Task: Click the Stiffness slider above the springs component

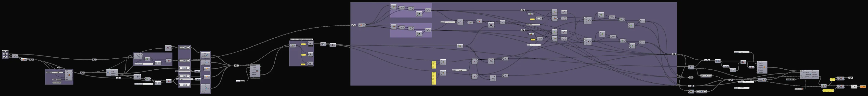Action: 742,52
